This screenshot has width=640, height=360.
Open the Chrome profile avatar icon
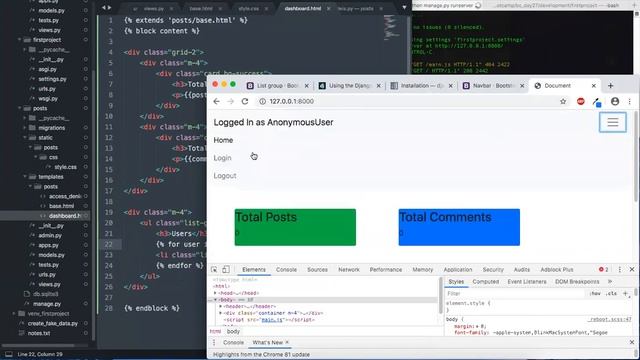point(615,102)
